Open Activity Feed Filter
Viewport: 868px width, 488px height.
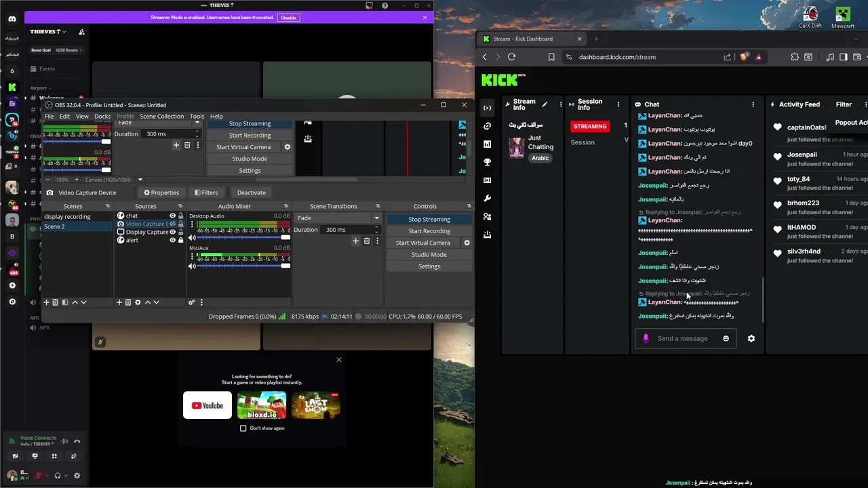pos(844,104)
